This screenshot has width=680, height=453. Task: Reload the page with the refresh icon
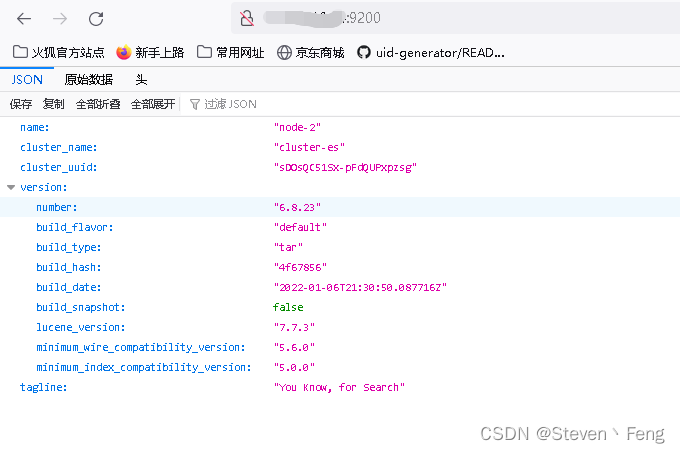[x=96, y=19]
